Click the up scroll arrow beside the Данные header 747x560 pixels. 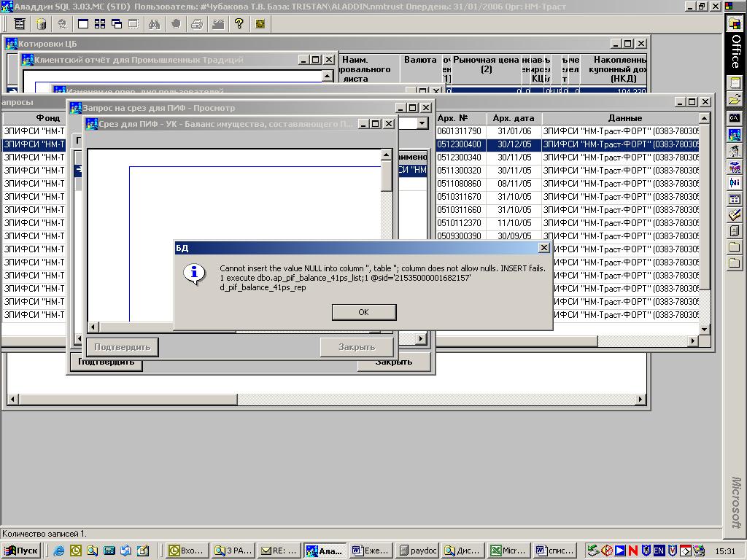pos(705,117)
